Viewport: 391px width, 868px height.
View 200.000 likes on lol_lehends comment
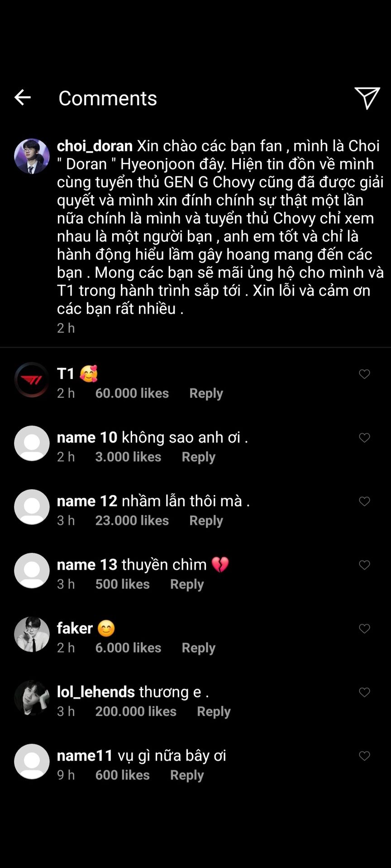136,711
